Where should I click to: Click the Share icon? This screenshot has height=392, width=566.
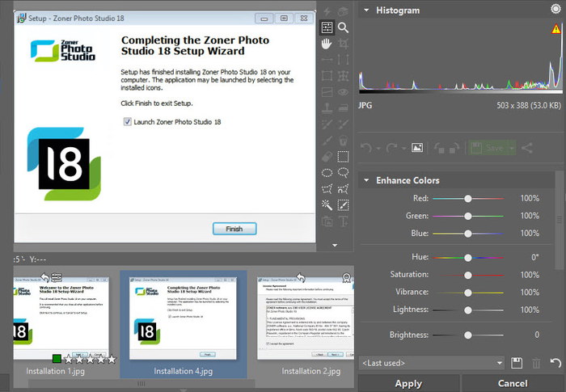(x=527, y=148)
